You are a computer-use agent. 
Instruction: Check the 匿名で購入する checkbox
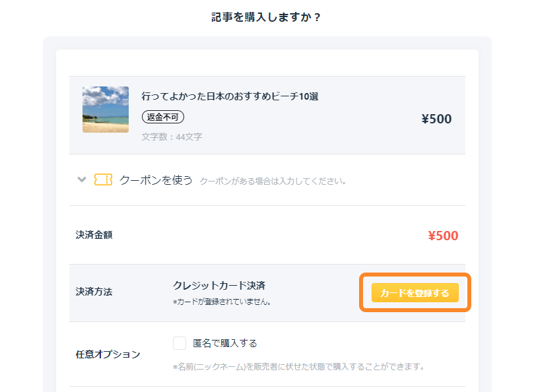pos(180,343)
